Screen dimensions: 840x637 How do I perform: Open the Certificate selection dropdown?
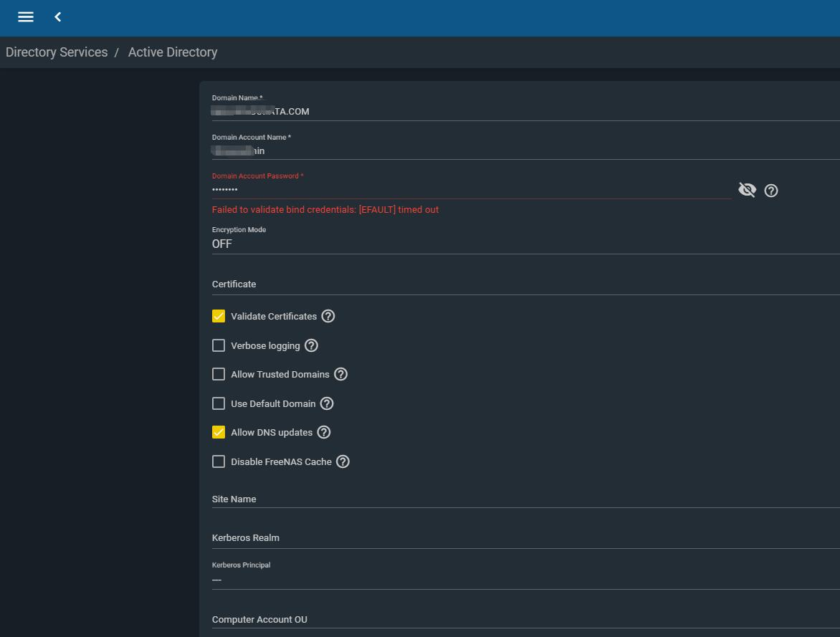coord(523,284)
